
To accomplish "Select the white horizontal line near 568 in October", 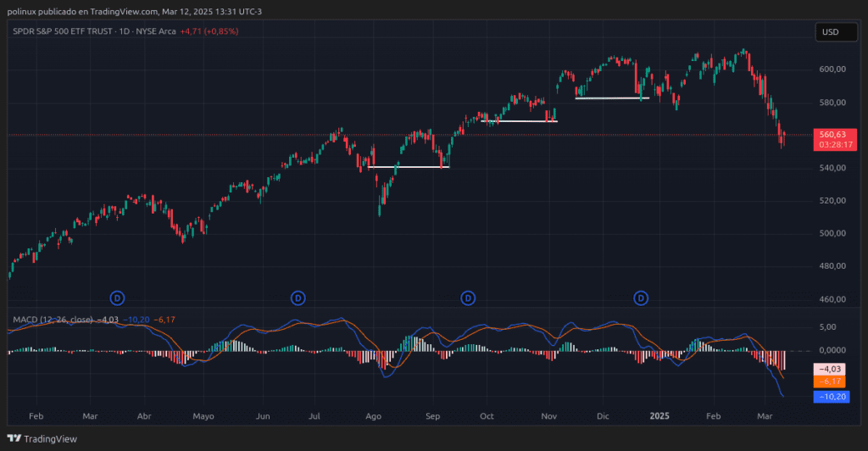I will point(519,121).
